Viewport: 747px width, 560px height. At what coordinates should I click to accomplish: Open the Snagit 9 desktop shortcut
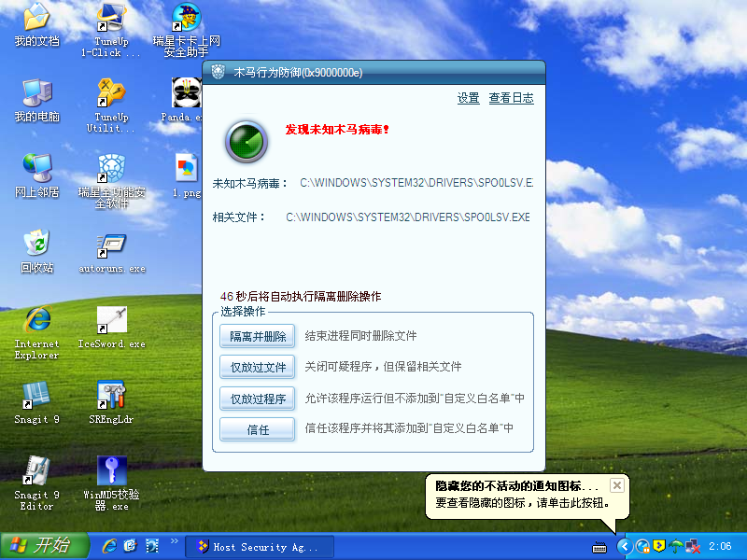[36, 403]
